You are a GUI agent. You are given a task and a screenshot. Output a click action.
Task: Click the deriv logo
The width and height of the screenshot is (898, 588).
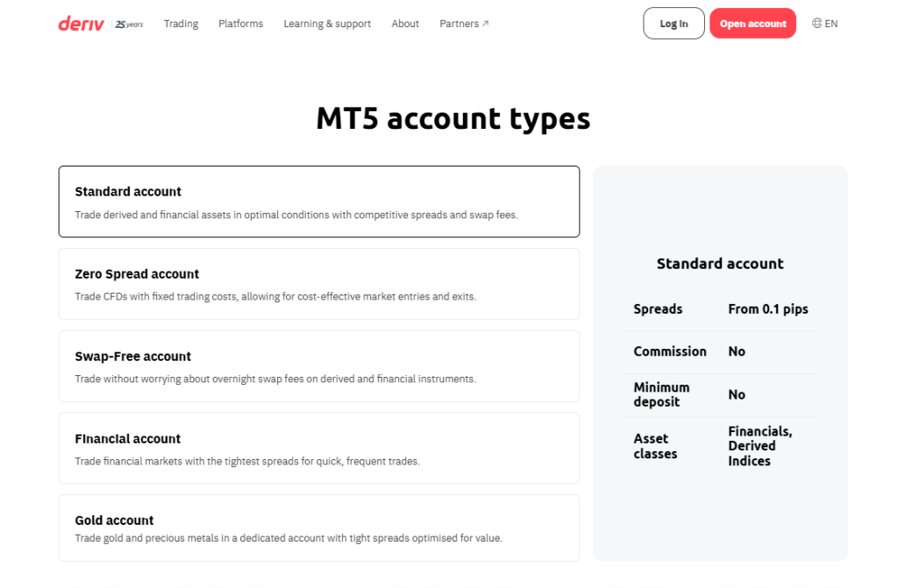click(81, 24)
